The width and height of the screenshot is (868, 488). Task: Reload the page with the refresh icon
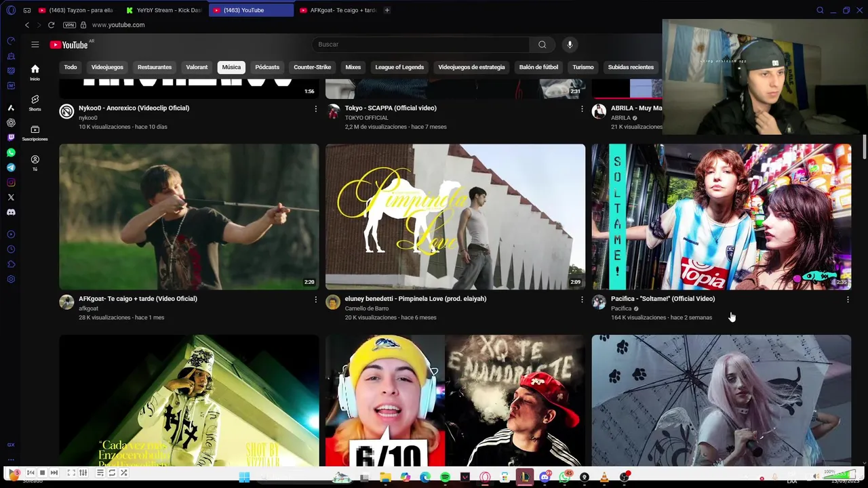tap(51, 25)
